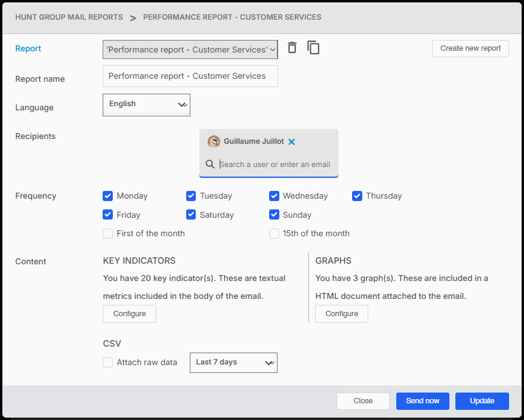
Task: Disable Saturday in frequency options
Action: coord(191,215)
